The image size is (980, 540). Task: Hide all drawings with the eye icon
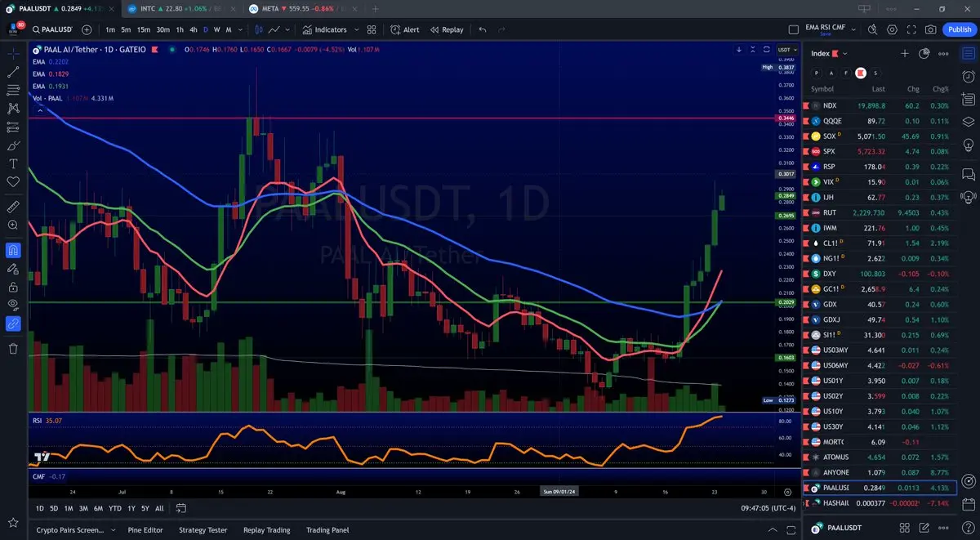13,305
